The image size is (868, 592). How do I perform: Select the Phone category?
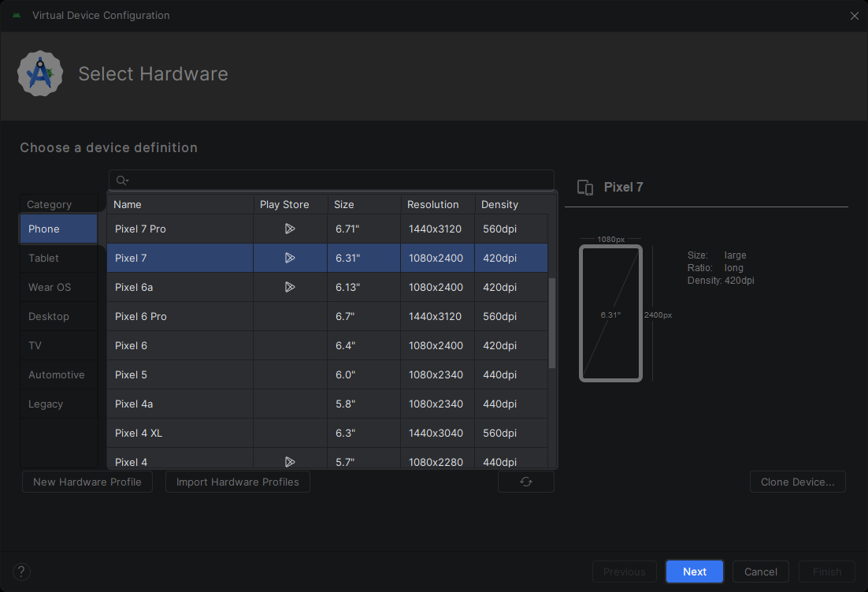(x=58, y=229)
